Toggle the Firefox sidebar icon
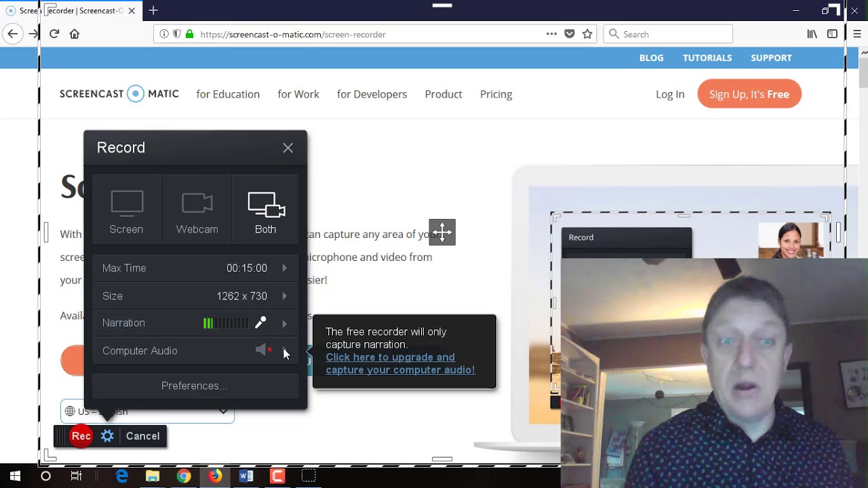This screenshot has width=868, height=488. point(832,34)
